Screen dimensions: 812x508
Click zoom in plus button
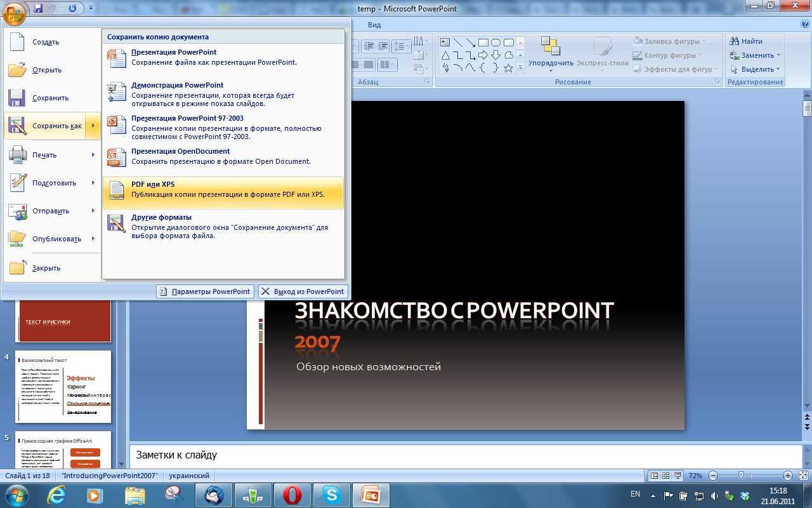pyautogui.click(x=788, y=476)
